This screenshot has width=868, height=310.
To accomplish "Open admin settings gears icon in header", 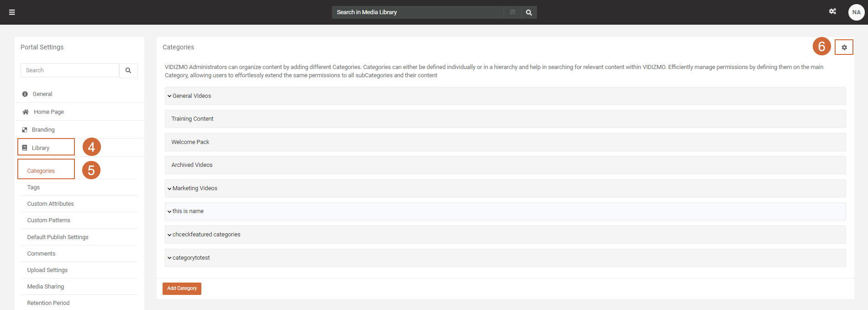I will coord(832,11).
